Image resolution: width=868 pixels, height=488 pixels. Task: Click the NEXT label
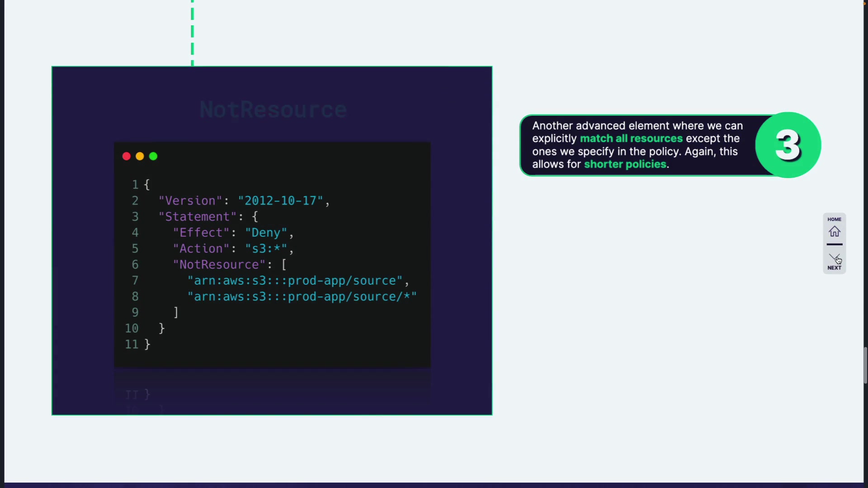[x=834, y=268]
